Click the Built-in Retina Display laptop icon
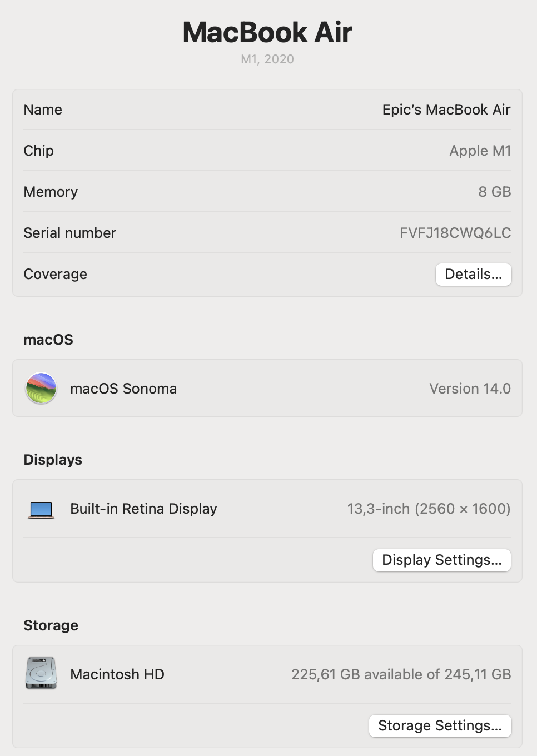This screenshot has height=756, width=537. click(x=41, y=509)
